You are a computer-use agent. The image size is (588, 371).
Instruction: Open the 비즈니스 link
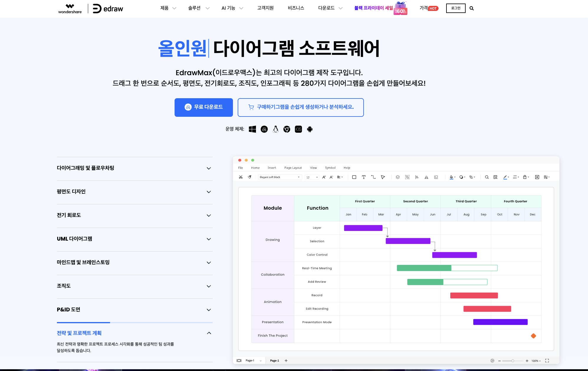(296, 8)
